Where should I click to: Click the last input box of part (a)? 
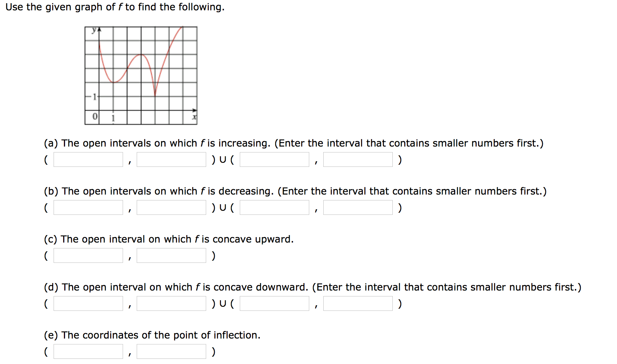click(357, 159)
